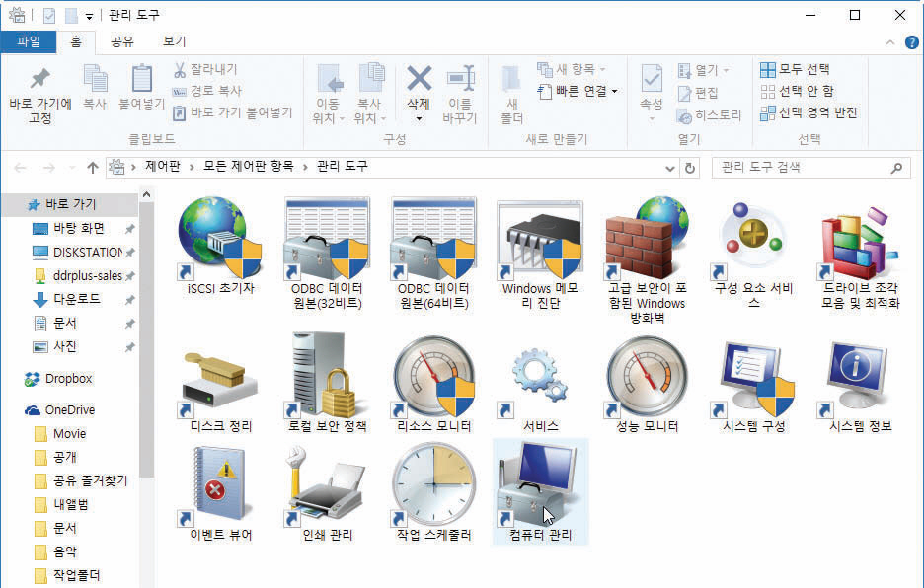Refresh the folder view
The image size is (924, 588).
click(x=689, y=169)
